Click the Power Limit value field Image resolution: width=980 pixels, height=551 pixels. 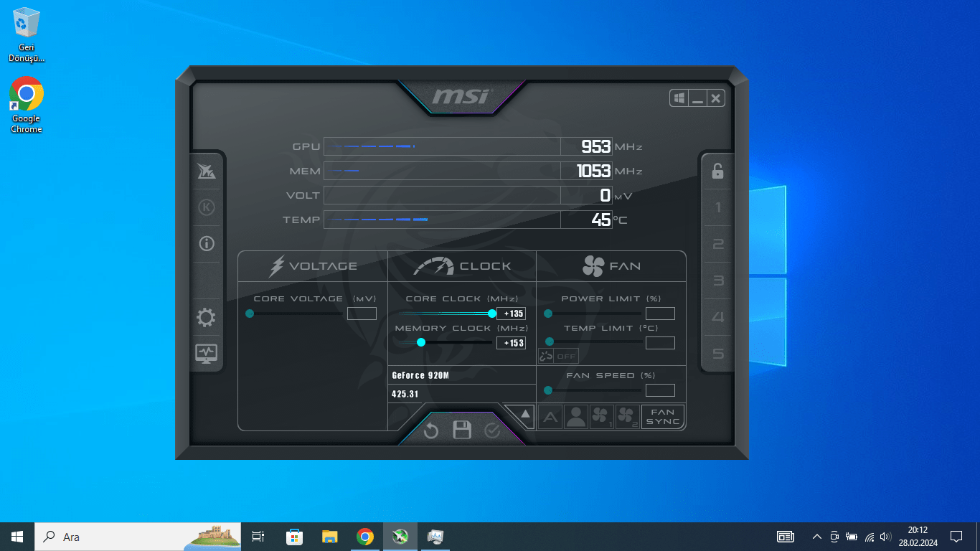tap(660, 314)
